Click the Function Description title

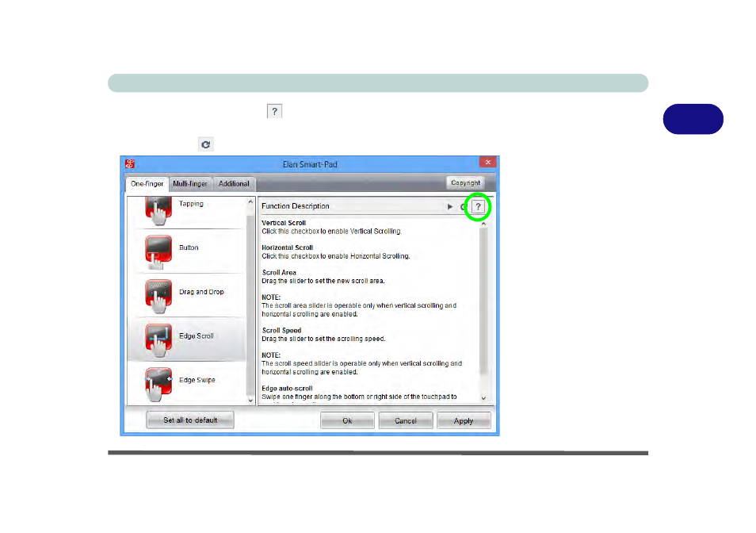(295, 206)
